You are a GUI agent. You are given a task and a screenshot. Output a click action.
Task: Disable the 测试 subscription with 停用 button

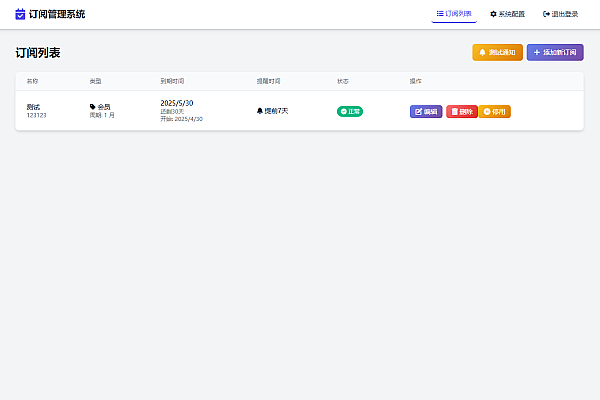pos(495,111)
